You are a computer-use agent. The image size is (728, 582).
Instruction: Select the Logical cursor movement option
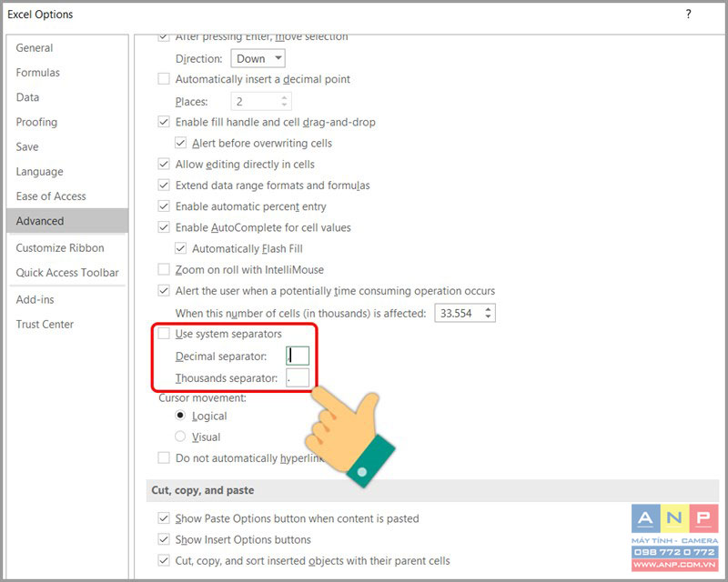[180, 416]
